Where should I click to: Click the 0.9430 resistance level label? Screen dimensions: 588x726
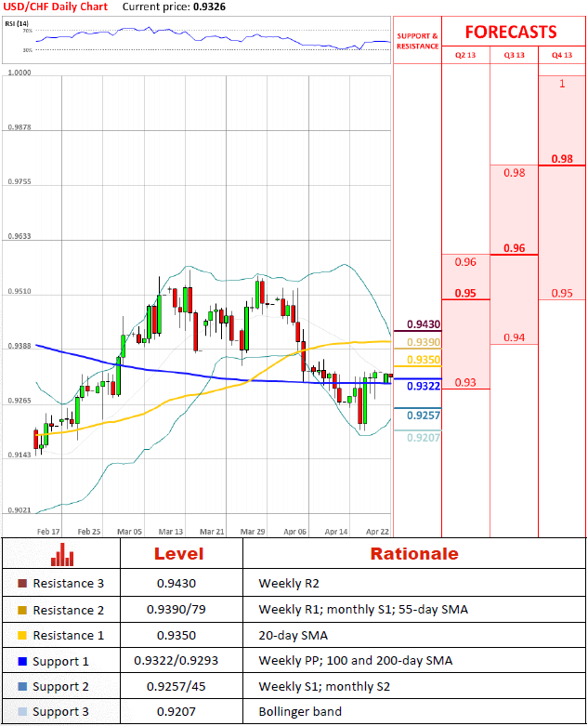[424, 324]
